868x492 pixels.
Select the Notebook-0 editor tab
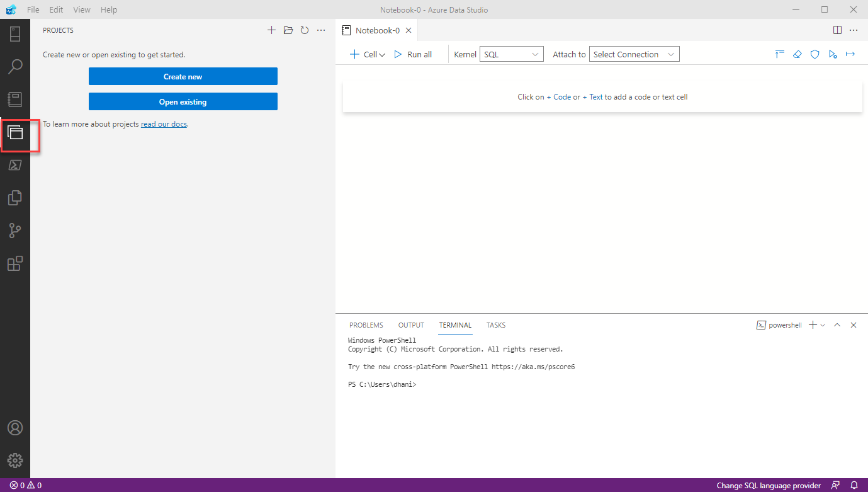(x=376, y=30)
